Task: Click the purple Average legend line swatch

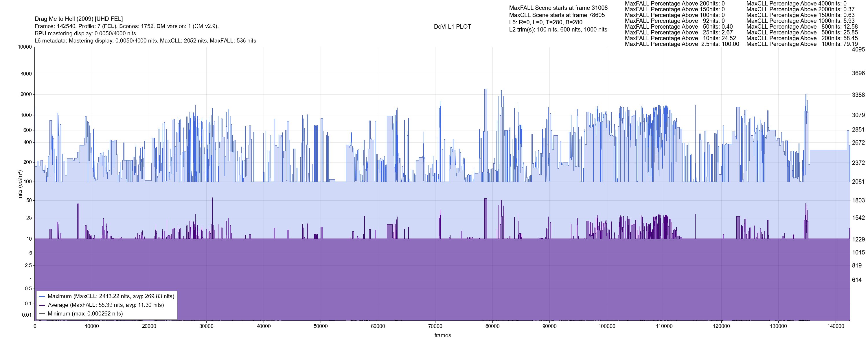Action: (x=42, y=305)
